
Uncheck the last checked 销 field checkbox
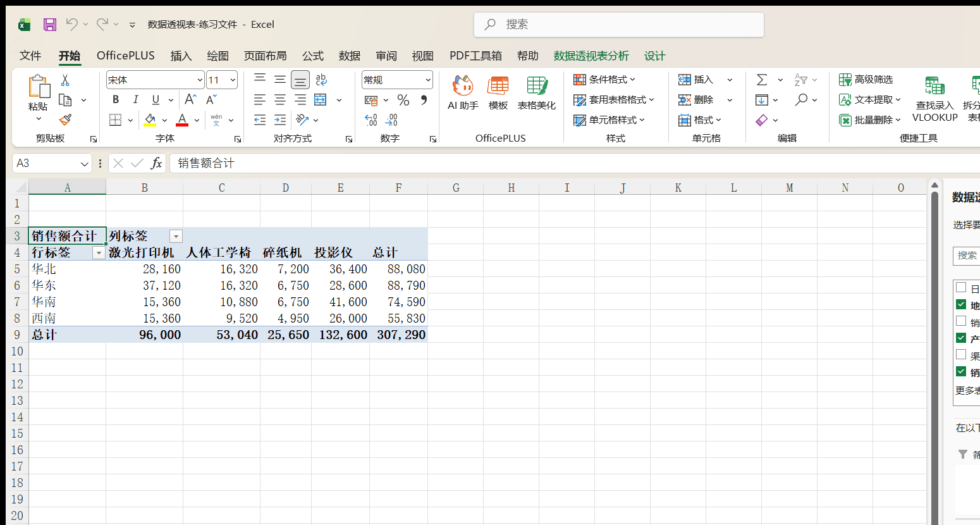click(961, 371)
